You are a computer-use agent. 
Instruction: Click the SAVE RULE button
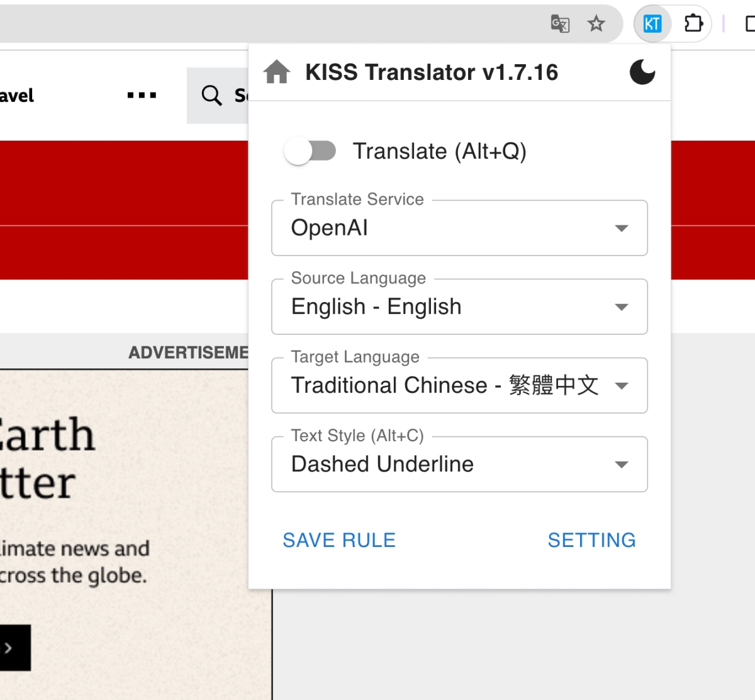(339, 540)
